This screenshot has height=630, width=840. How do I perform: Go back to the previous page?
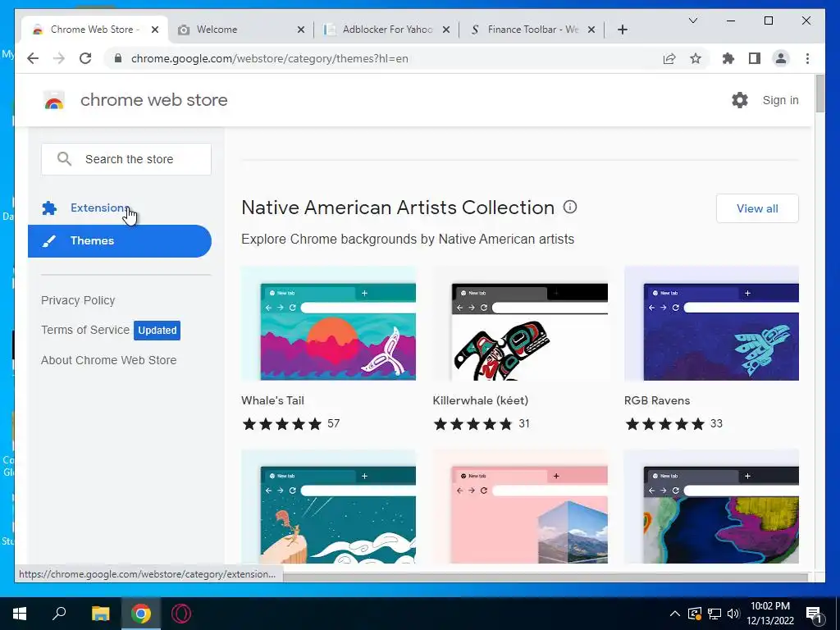click(x=33, y=58)
